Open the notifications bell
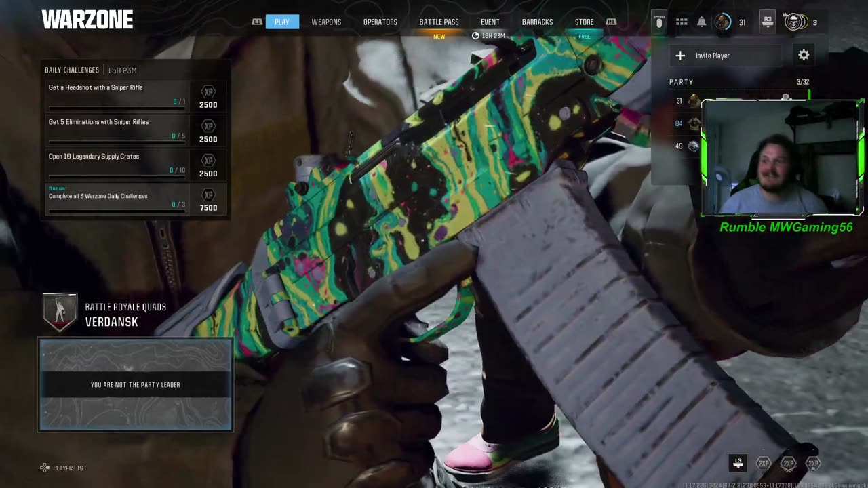Image resolution: width=868 pixels, height=488 pixels. click(702, 22)
